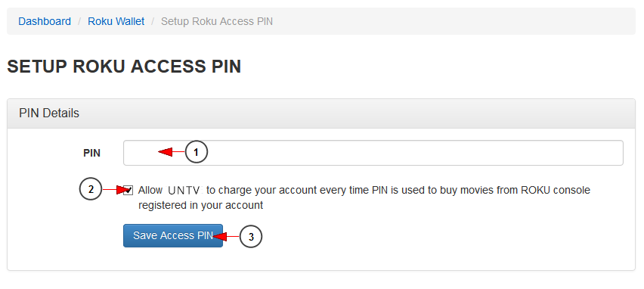
Task: Click the 'registered in your account' text line
Action: point(200,205)
